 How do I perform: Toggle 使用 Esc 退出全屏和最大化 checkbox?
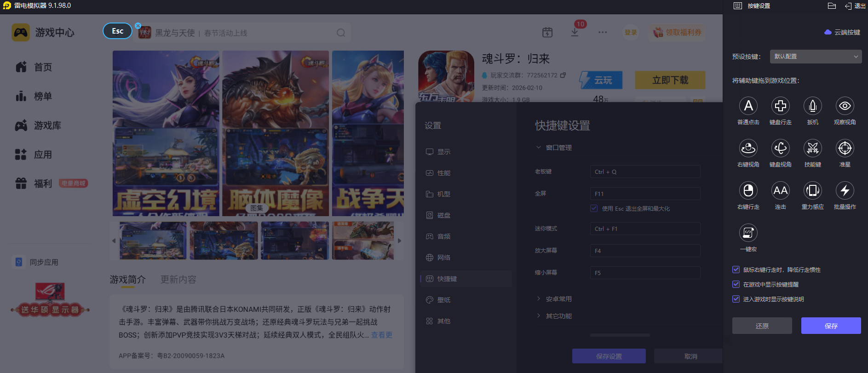coord(594,208)
